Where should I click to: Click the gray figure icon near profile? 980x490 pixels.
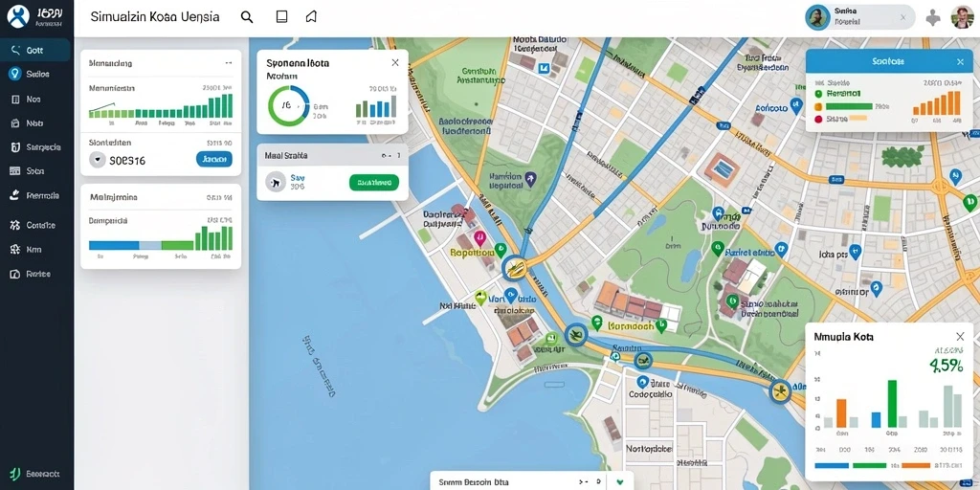(933, 18)
